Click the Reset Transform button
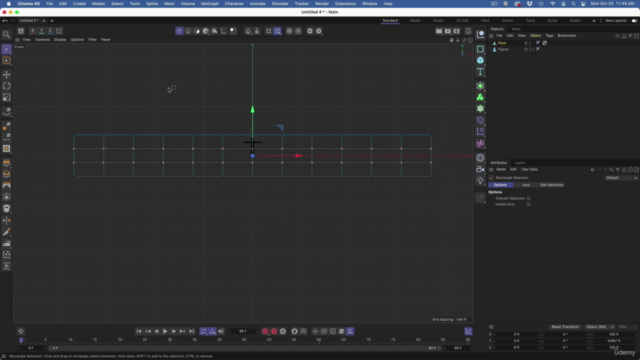The height and width of the screenshot is (360, 640). [565, 327]
